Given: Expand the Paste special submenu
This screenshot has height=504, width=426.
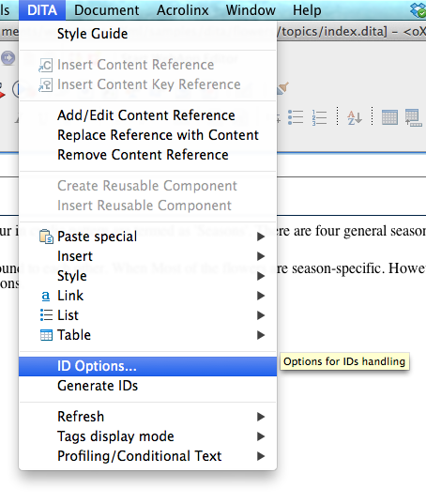Looking at the screenshot, I should (x=147, y=237).
